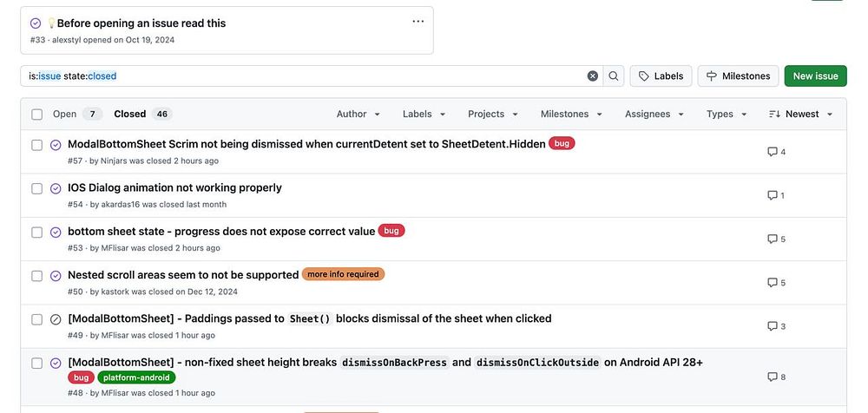Viewport: 868px width, 413px height.
Task: Expand the Author filter dropdown
Action: 358,115
